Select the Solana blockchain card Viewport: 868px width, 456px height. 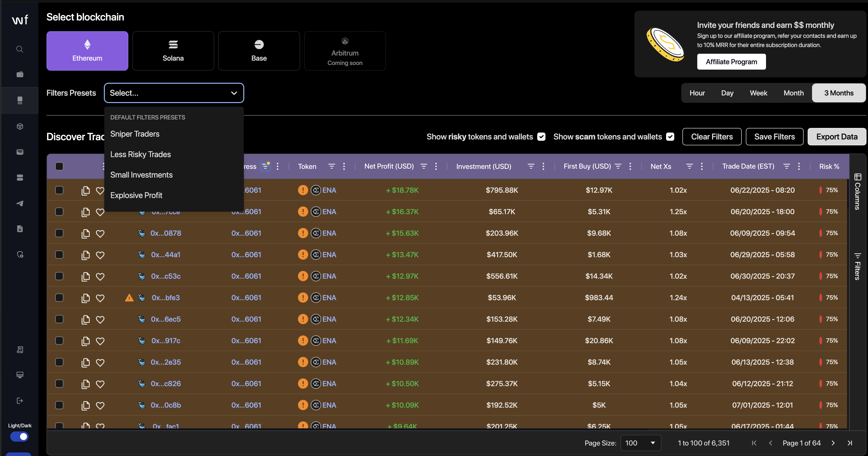pyautogui.click(x=173, y=51)
